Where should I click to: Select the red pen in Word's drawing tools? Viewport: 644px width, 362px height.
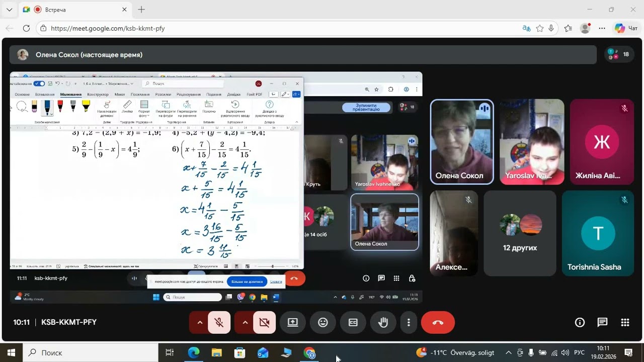click(x=60, y=106)
